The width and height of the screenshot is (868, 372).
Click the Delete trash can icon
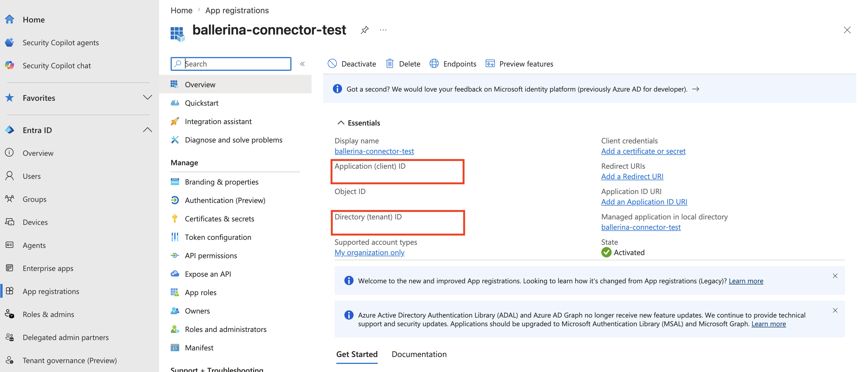pos(390,64)
